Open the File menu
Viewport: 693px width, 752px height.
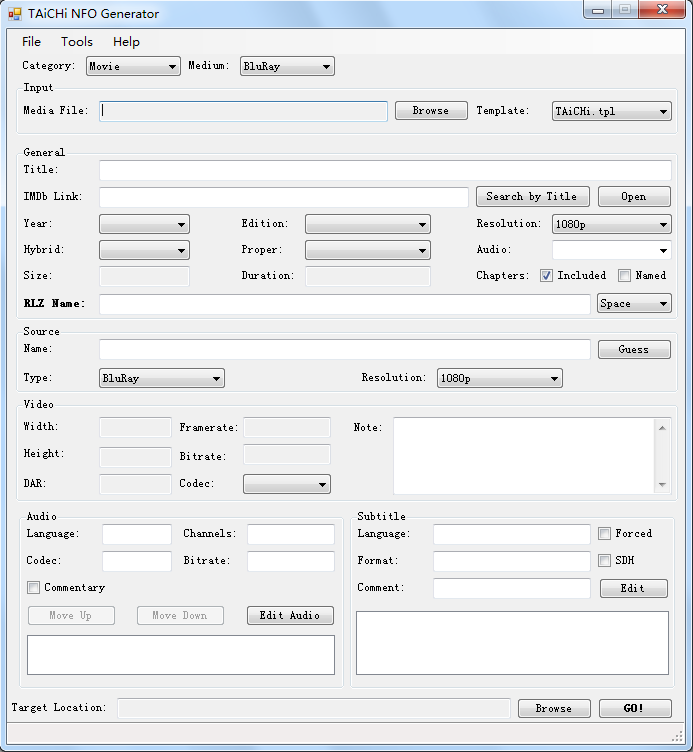[x=31, y=42]
